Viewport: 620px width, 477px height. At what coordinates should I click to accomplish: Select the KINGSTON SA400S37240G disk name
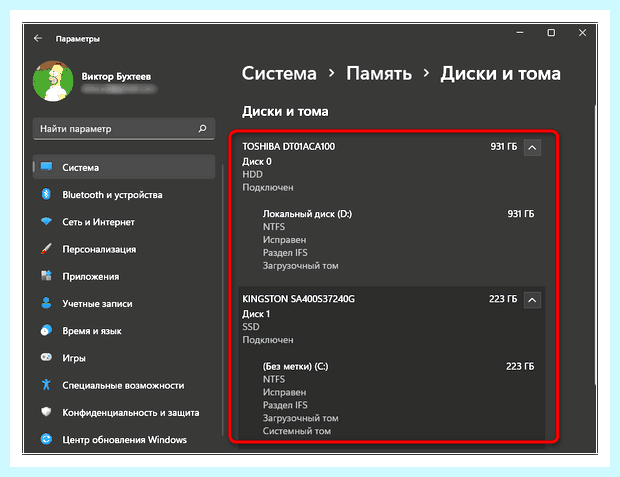point(299,299)
